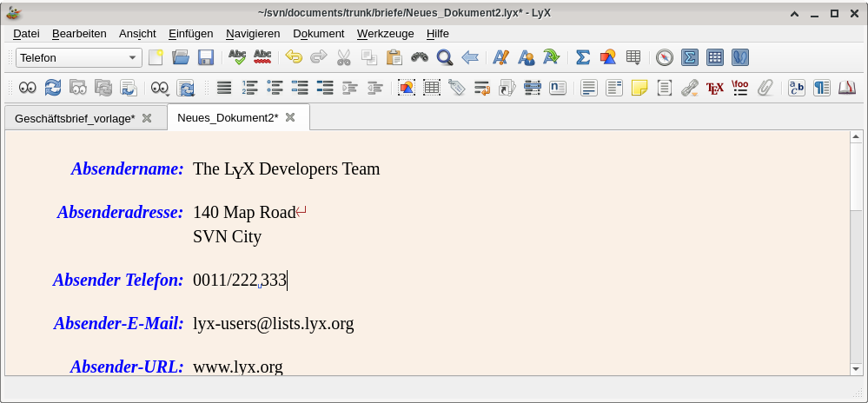
Task: Click the undo arrow icon
Action: coord(293,57)
